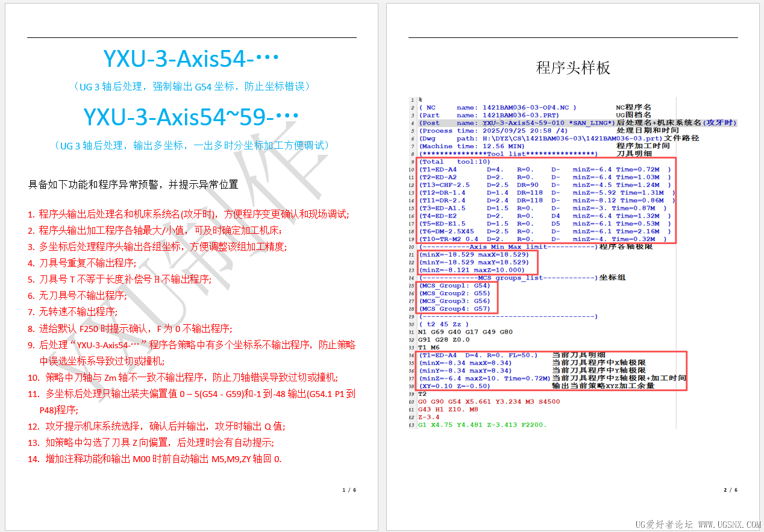Click the annotation "程序加工时间"

pos(643,146)
